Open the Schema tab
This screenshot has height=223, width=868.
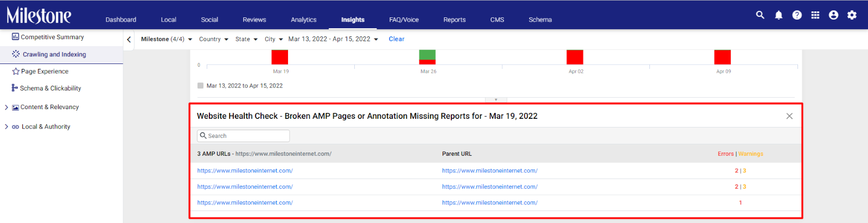tap(540, 20)
